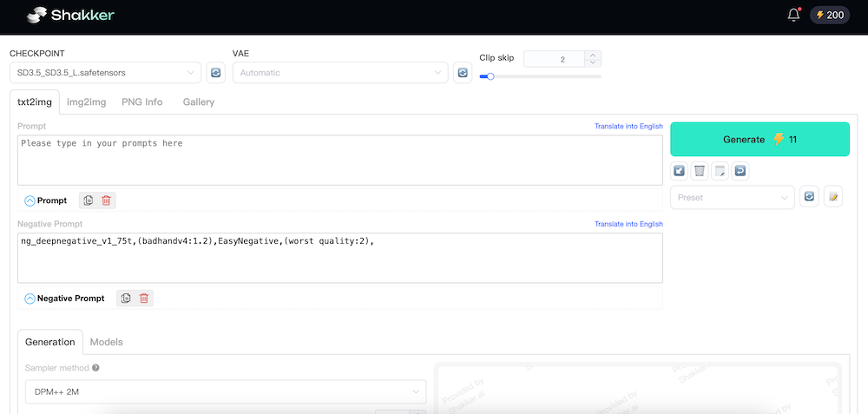
Task: Click the Clip skip slider handle
Action: pyautogui.click(x=490, y=76)
